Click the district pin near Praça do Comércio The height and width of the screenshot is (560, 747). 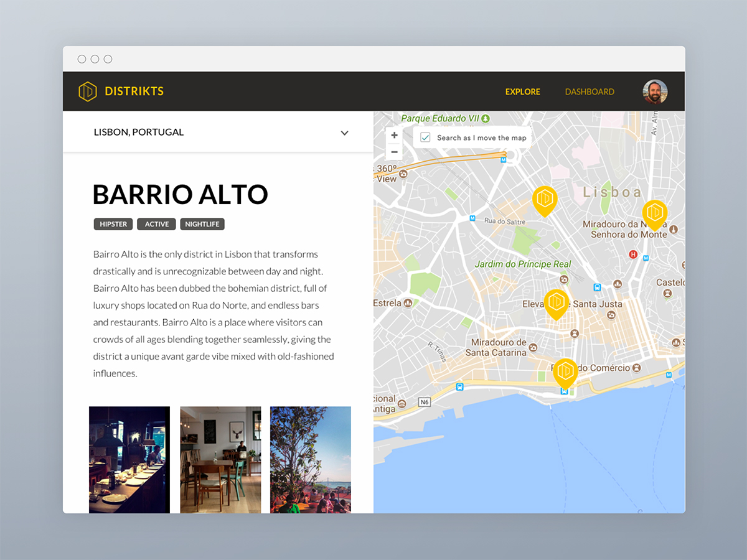click(x=565, y=371)
